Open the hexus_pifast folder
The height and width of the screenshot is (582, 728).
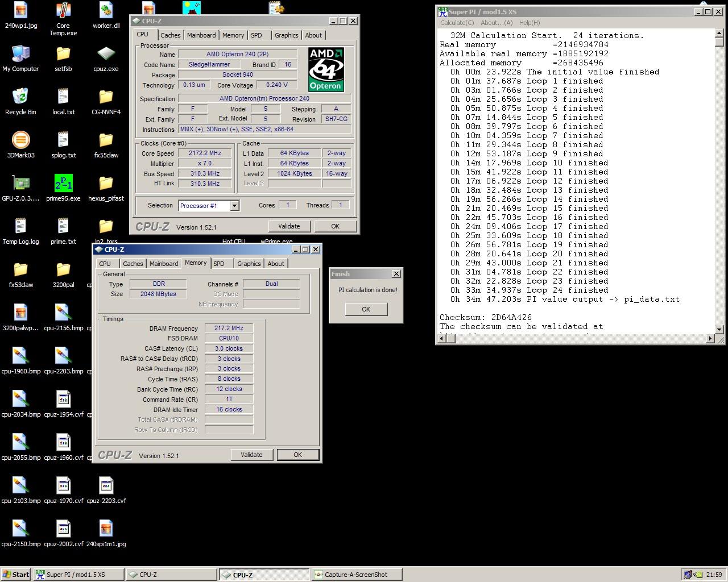coord(106,188)
